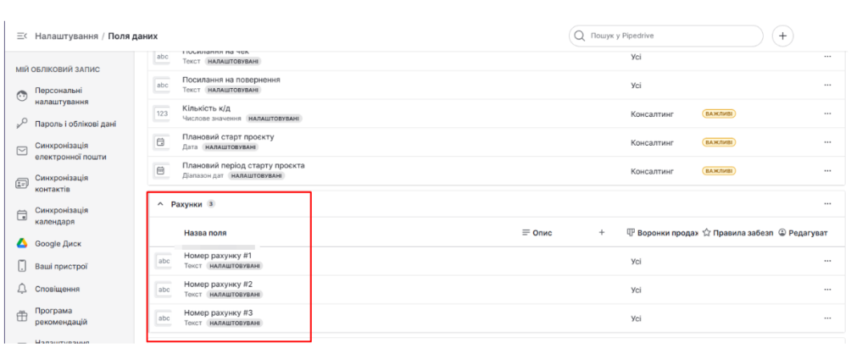Click the Pipedrive search field
This screenshot has width=868, height=354.
pyautogui.click(x=666, y=36)
